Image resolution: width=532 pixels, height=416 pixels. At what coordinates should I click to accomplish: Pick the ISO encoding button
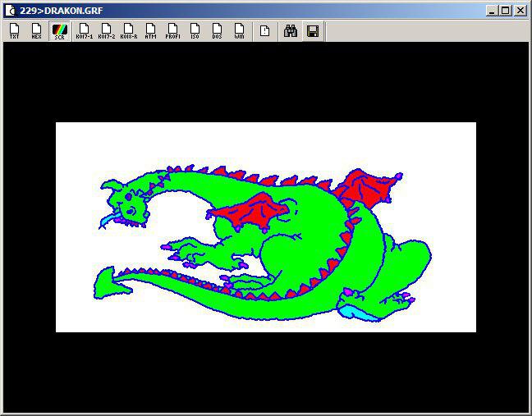(195, 31)
